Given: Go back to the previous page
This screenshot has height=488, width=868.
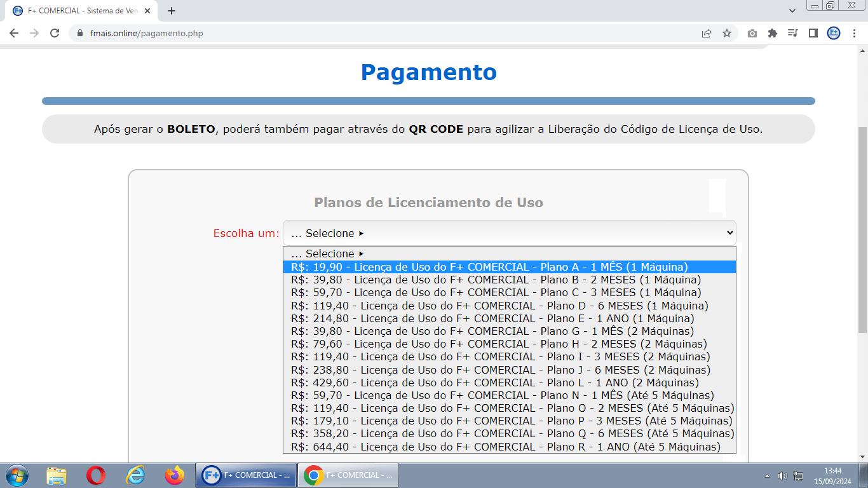Looking at the screenshot, I should [14, 33].
